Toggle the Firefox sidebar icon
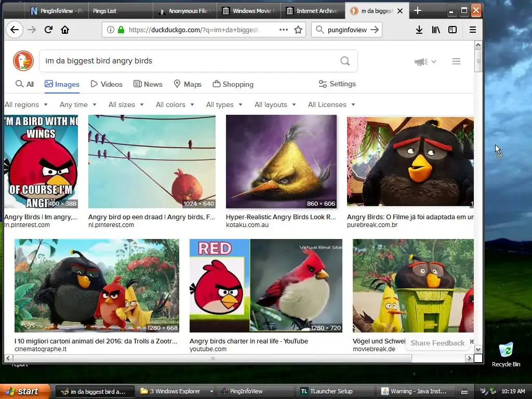532x399 pixels. click(x=453, y=30)
